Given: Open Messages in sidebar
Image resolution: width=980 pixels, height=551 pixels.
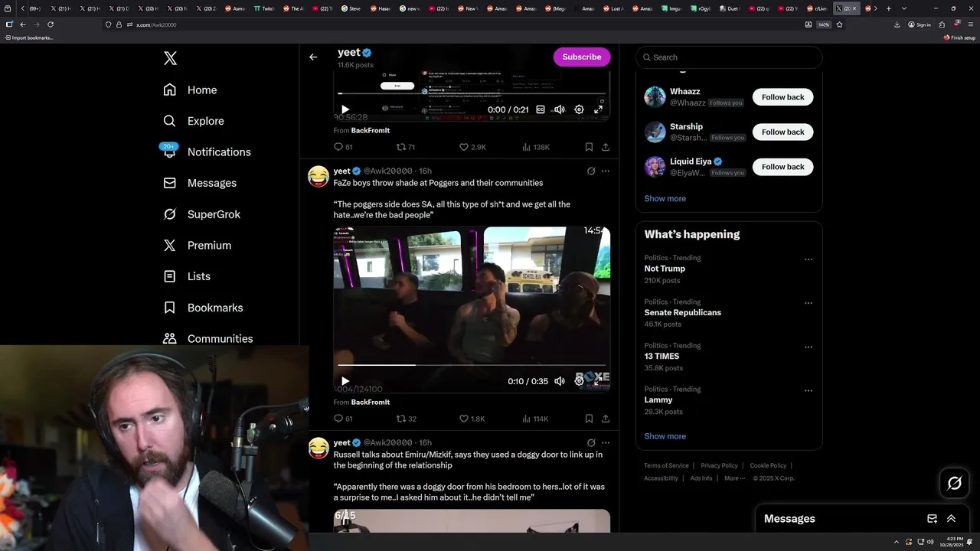Looking at the screenshot, I should [200, 183].
